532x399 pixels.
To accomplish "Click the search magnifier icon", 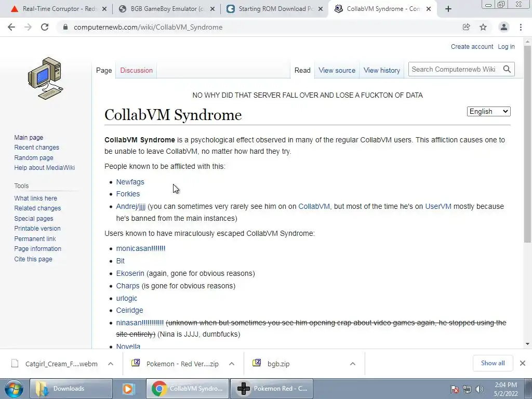I will click(507, 69).
